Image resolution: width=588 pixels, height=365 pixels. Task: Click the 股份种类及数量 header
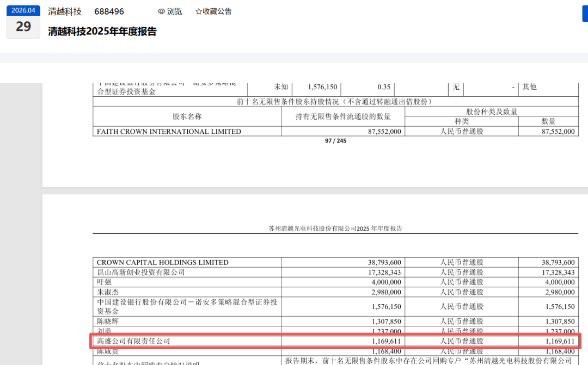492,112
